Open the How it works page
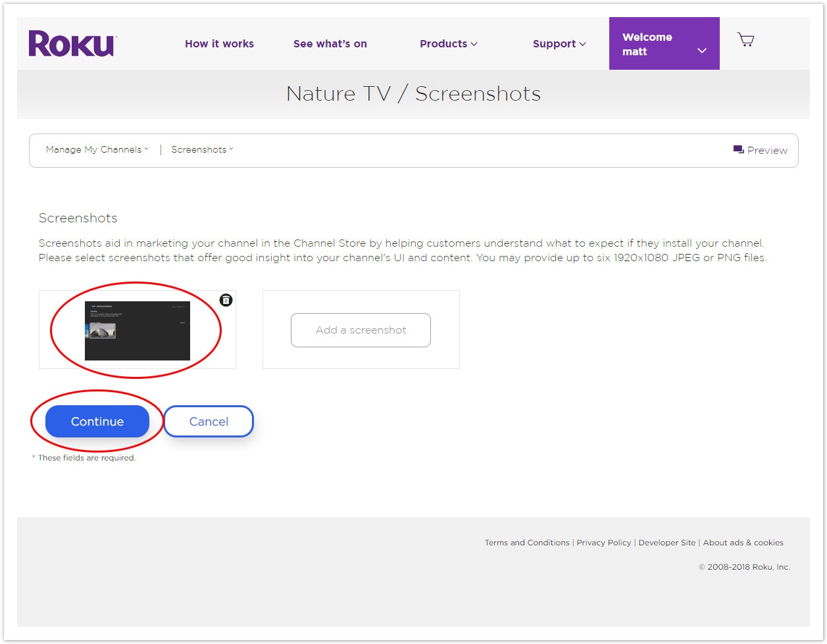This screenshot has height=644, width=827. [x=219, y=44]
